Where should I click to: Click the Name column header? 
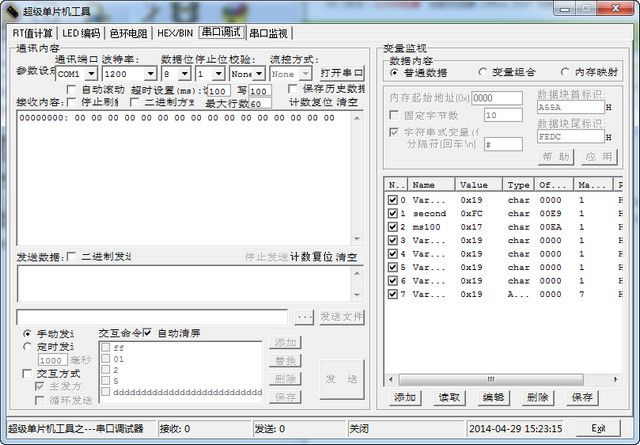(x=431, y=185)
